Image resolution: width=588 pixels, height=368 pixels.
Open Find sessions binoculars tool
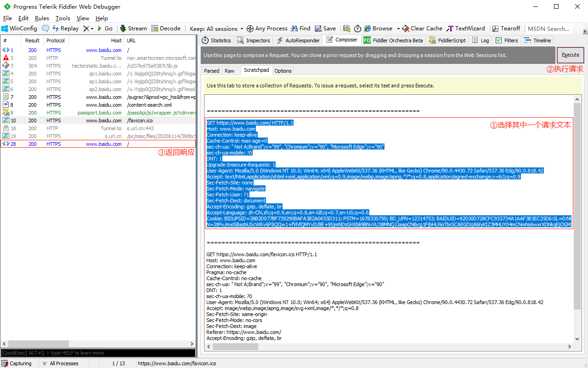pos(300,29)
